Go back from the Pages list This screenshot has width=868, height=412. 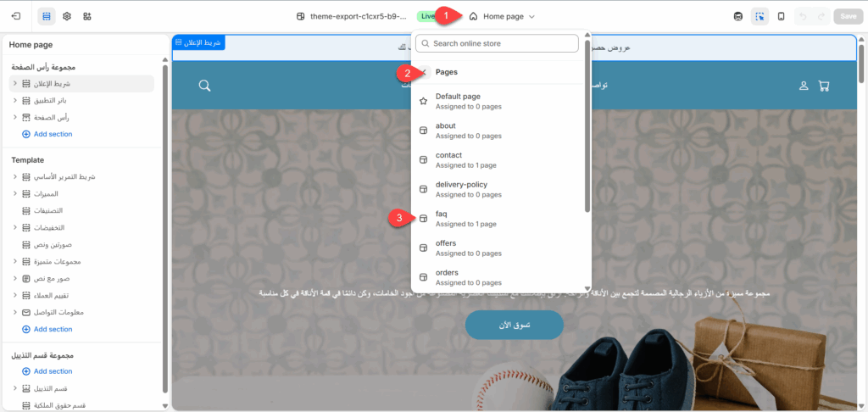coord(424,72)
